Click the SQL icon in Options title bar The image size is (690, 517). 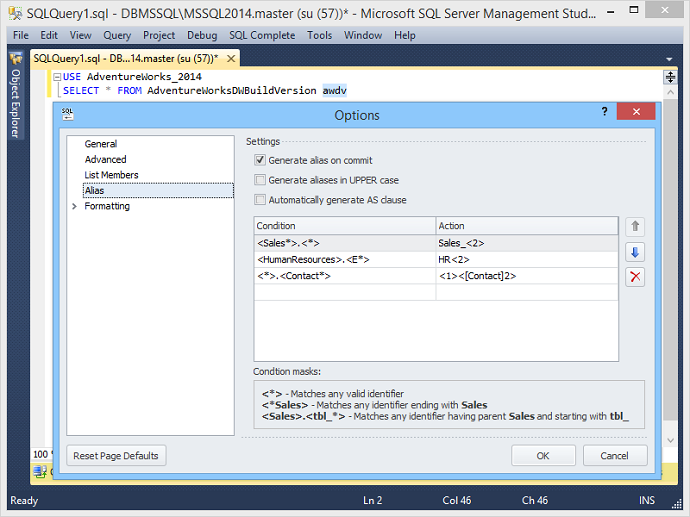pos(67,114)
